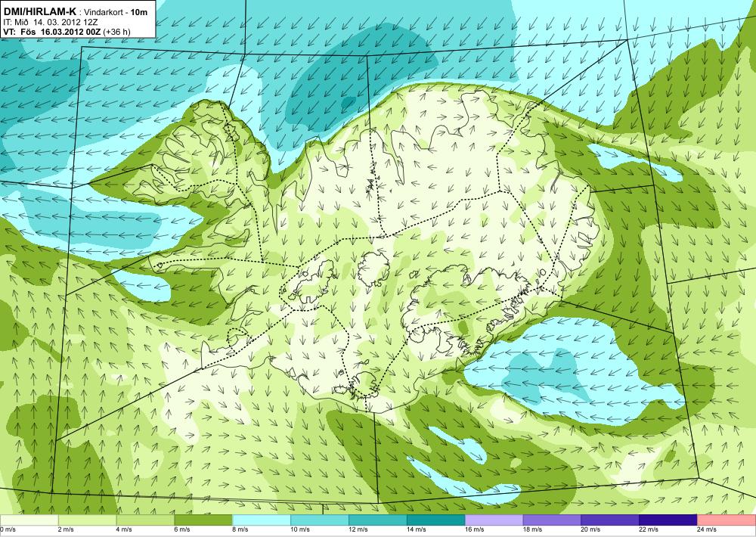Pick the teal 12–14 m/s legend swatch
The width and height of the screenshot is (756, 537).
point(377,520)
